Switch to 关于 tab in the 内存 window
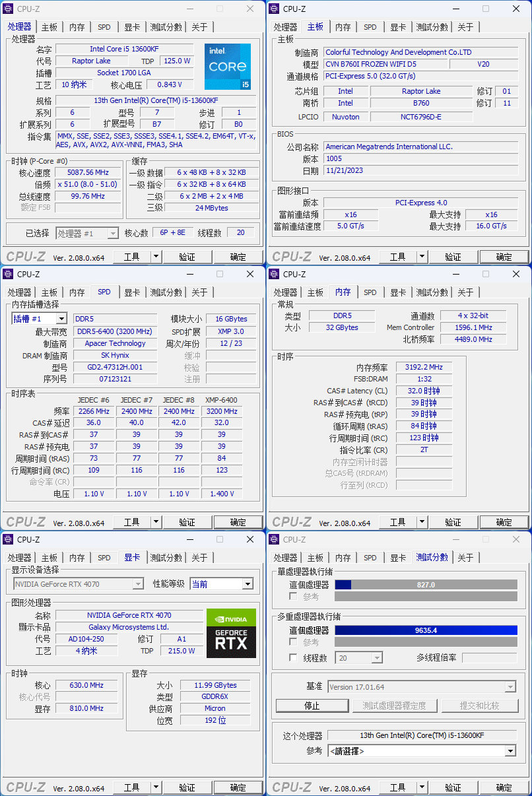The height and width of the screenshot is (796, 532). click(465, 292)
